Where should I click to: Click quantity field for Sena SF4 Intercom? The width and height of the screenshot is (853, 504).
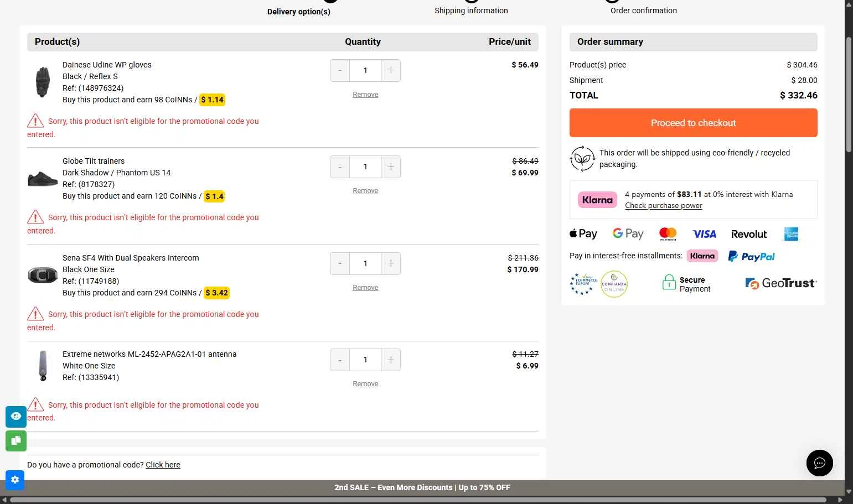[365, 263]
